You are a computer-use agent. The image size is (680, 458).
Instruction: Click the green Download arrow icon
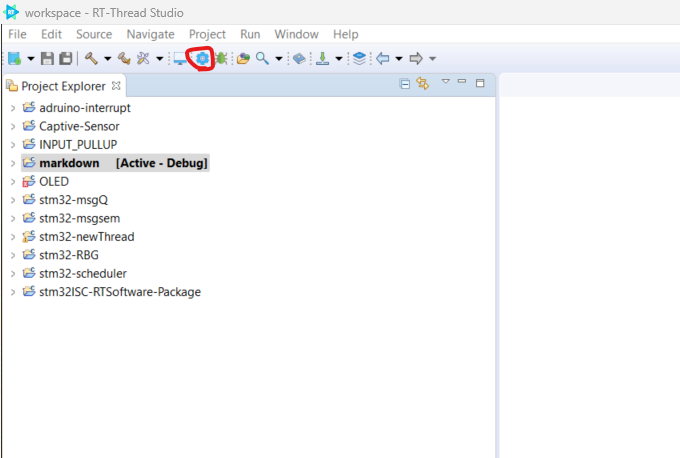[x=323, y=59]
